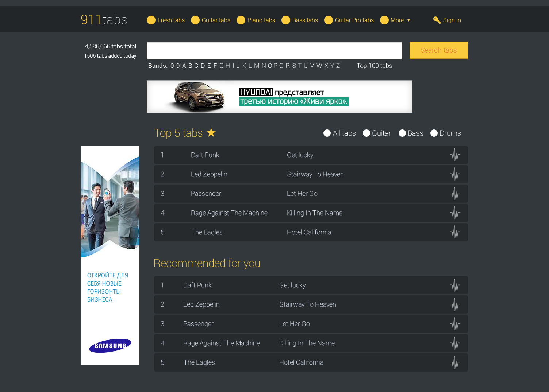Go to Guitar Pro tabs section
The height and width of the screenshot is (392, 549).
pyautogui.click(x=354, y=20)
